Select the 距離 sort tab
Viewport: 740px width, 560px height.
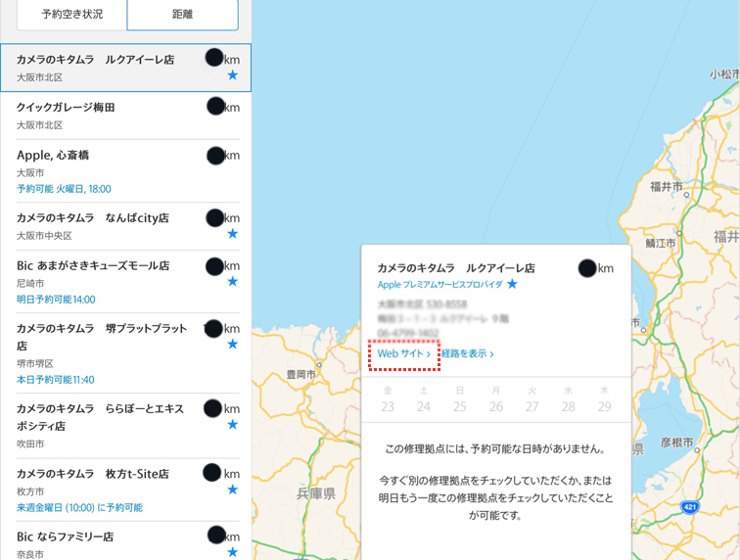pos(183,14)
